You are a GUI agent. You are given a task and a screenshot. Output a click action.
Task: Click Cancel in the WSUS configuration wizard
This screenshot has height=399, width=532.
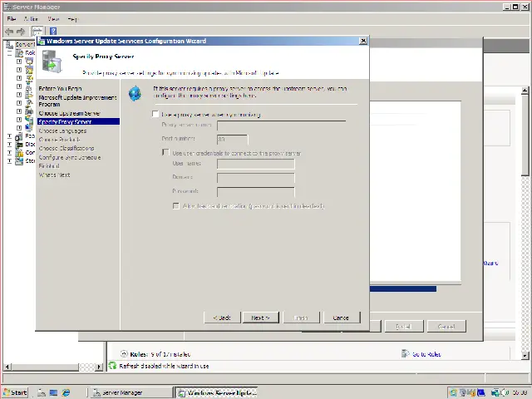click(x=342, y=318)
